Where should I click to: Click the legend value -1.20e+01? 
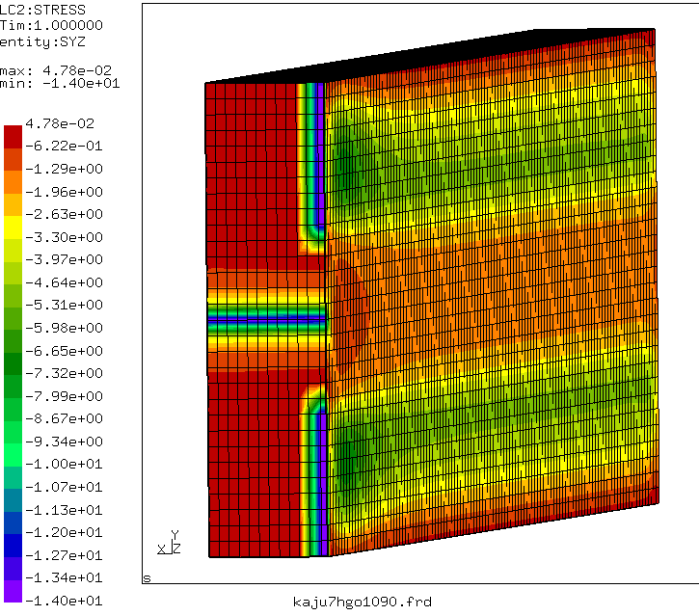click(64, 533)
